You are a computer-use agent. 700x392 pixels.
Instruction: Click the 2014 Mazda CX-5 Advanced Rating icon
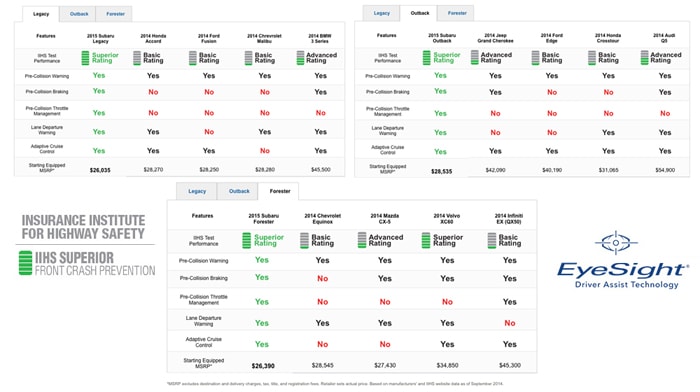(362, 240)
